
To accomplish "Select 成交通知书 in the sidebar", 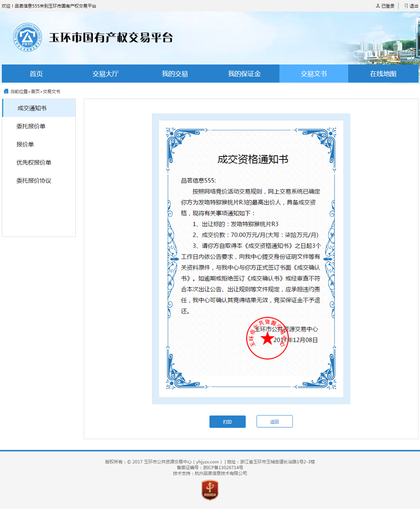I will pyautogui.click(x=32, y=108).
